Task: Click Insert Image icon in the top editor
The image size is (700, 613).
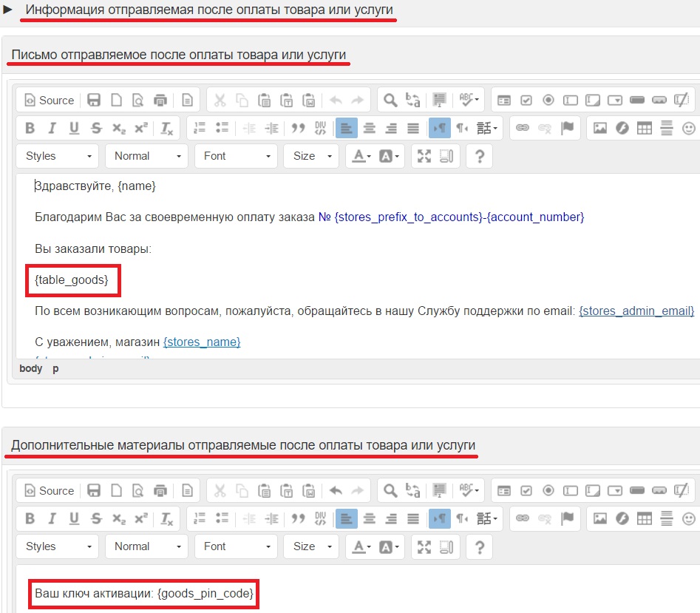Action: point(600,128)
